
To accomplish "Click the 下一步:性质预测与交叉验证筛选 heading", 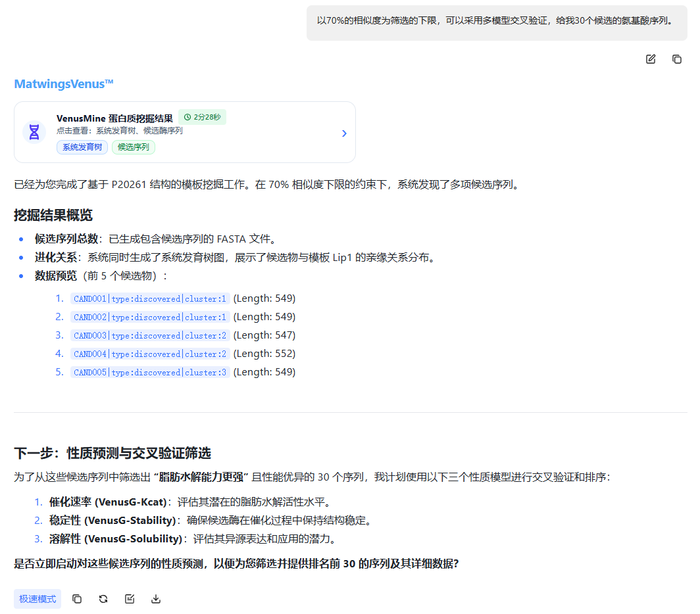I will (113, 453).
